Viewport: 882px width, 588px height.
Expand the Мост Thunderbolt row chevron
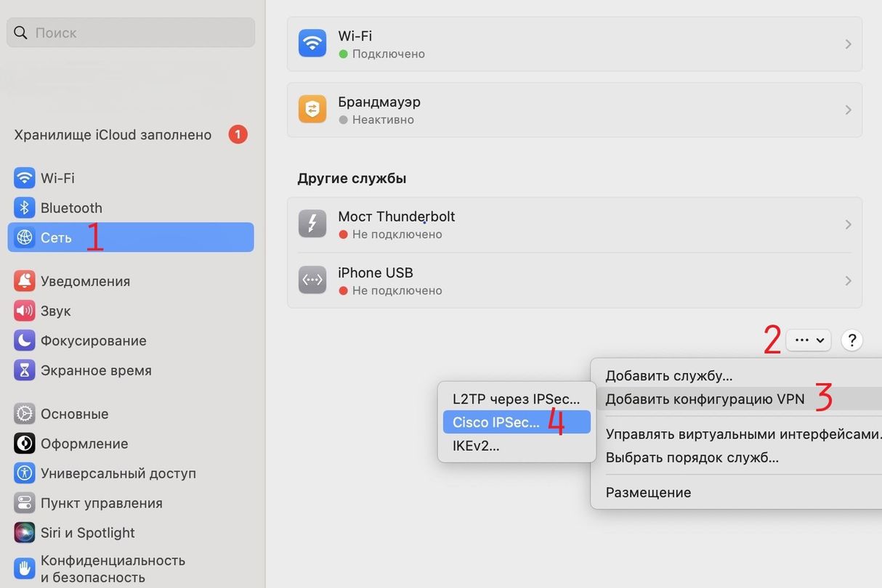tap(848, 225)
